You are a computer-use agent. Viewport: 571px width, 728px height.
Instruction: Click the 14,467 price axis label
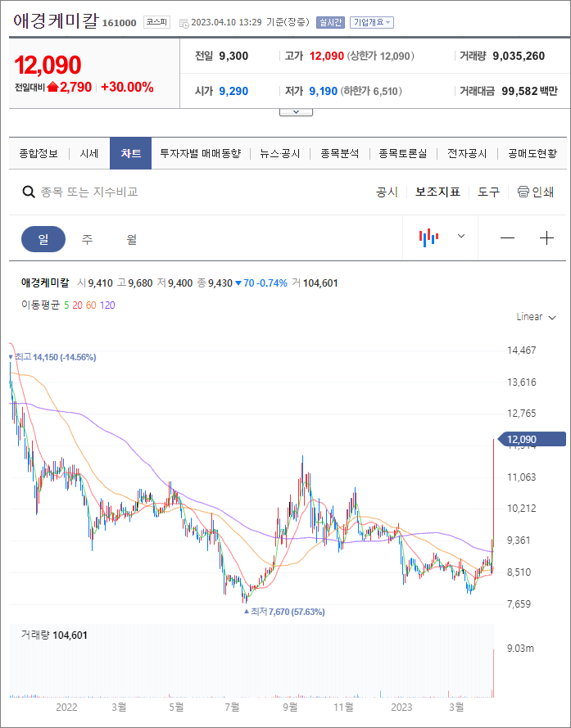coord(521,350)
